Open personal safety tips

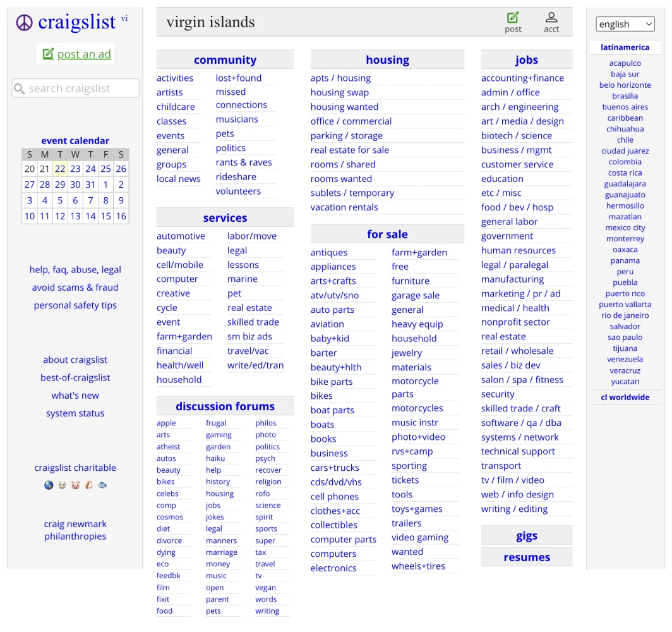point(75,305)
